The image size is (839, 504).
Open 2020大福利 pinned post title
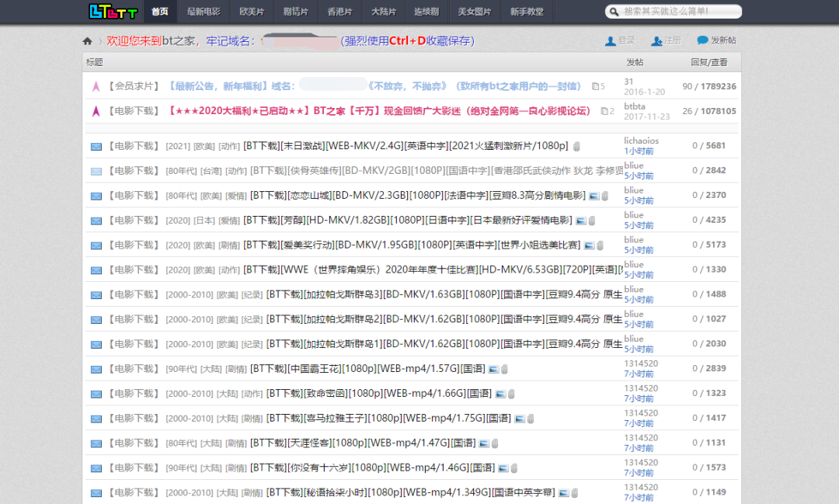(x=379, y=111)
